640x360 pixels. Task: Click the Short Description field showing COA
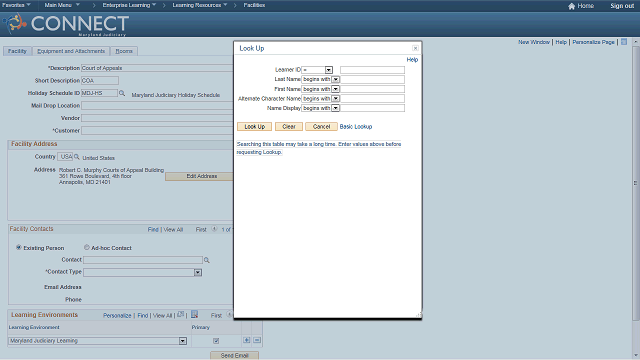100,80
